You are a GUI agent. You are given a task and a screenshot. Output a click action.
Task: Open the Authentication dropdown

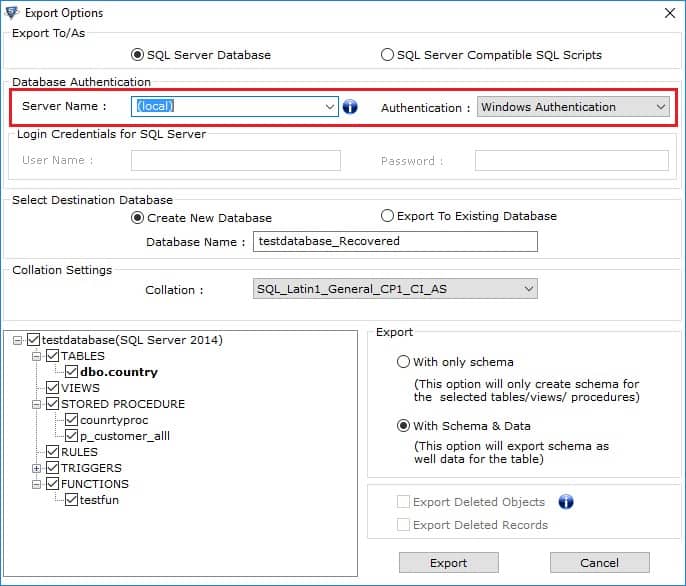coord(661,107)
